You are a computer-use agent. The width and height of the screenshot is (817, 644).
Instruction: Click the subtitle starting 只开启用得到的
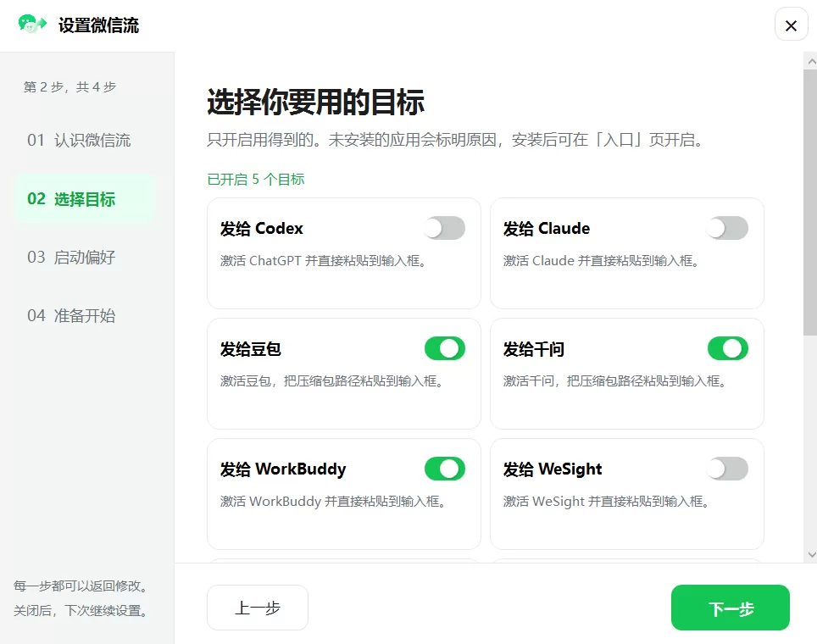(x=455, y=140)
